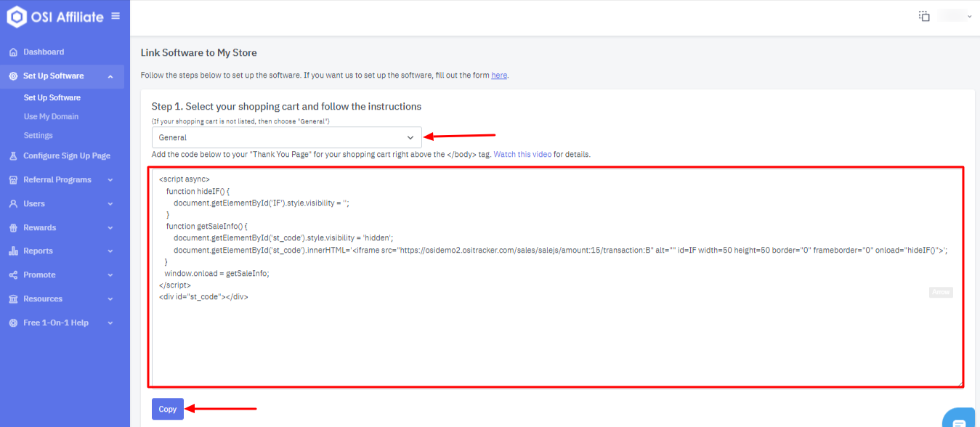Click the copy windows icon in top bar
Viewport: 980px width, 427px height.
coord(924,16)
